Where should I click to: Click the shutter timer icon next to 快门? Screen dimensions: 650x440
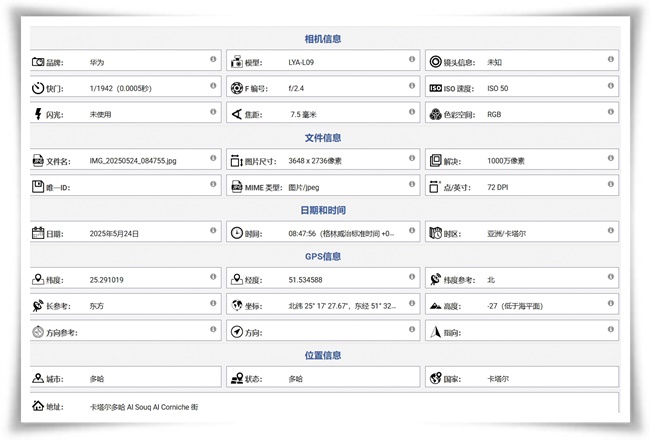pos(37,88)
